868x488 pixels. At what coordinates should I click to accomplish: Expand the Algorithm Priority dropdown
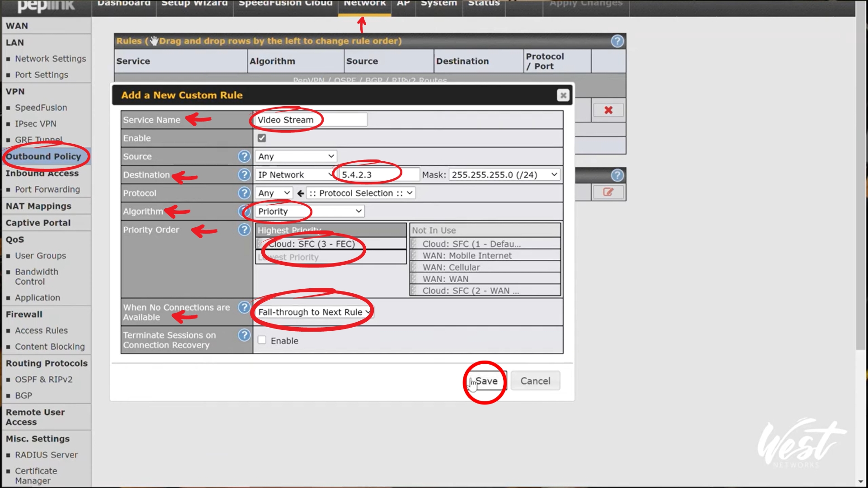click(310, 211)
